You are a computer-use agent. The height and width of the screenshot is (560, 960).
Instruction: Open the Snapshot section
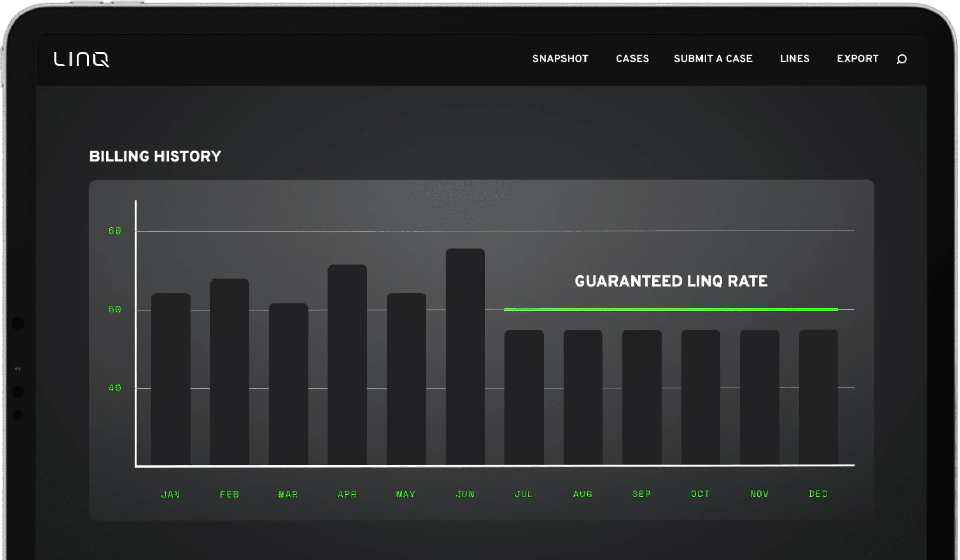(560, 59)
